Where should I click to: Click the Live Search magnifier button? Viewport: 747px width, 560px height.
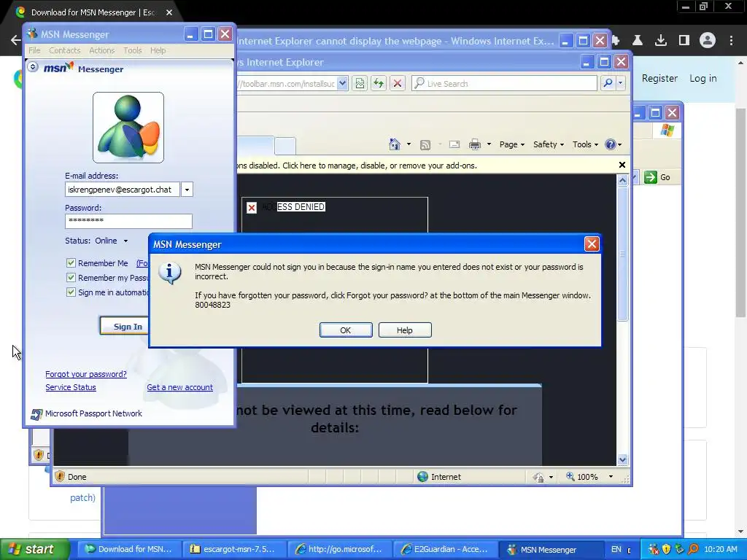click(608, 83)
